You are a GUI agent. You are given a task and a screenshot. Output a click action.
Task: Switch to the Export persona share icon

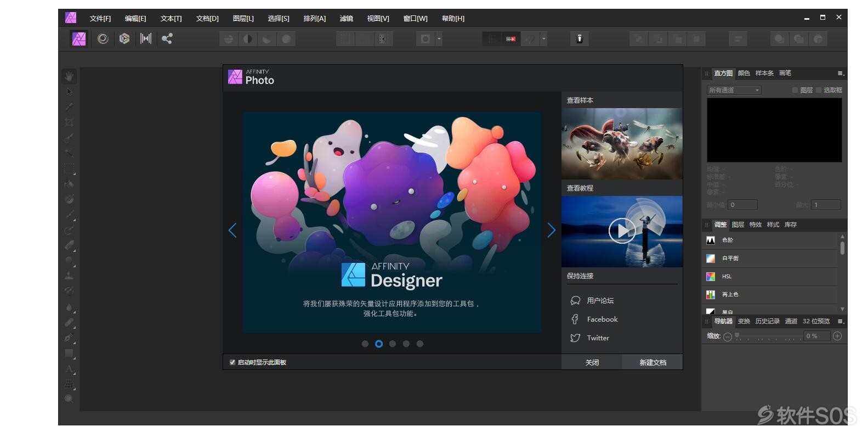point(167,39)
